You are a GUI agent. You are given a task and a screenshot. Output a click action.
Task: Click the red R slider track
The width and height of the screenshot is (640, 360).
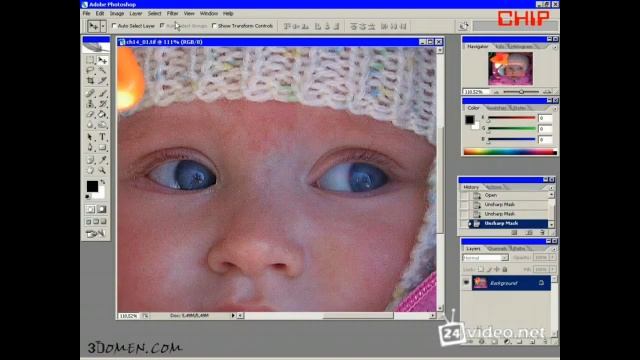(x=512, y=118)
